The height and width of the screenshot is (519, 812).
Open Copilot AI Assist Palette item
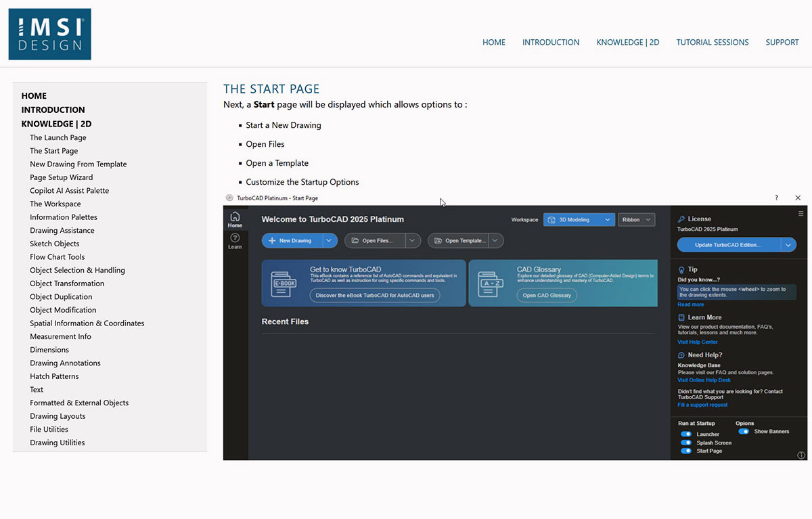click(69, 191)
